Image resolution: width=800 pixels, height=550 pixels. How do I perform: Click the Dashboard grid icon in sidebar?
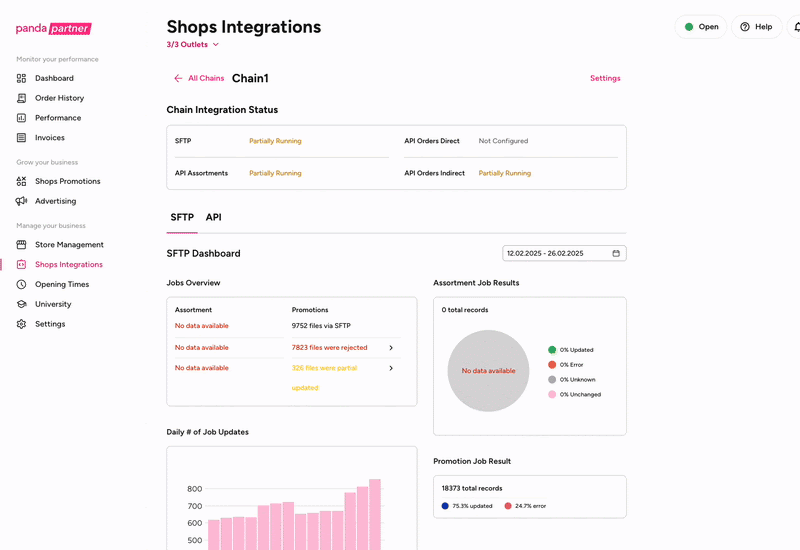coord(22,78)
